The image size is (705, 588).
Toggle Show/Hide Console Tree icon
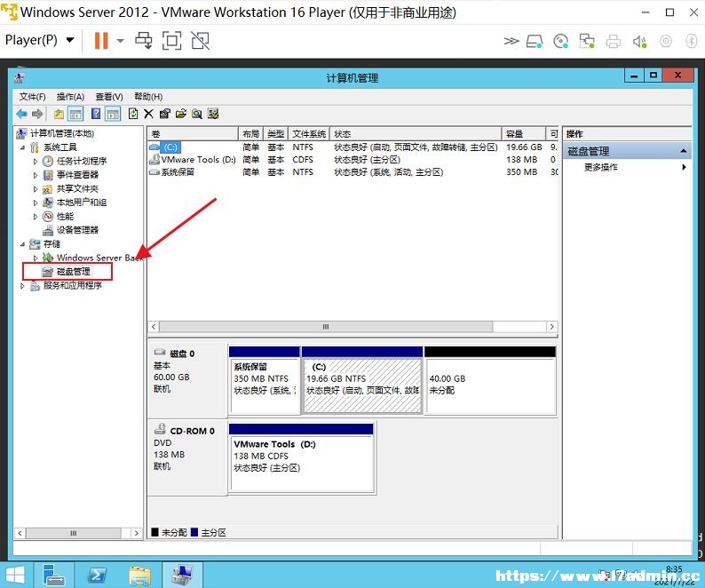[75, 114]
